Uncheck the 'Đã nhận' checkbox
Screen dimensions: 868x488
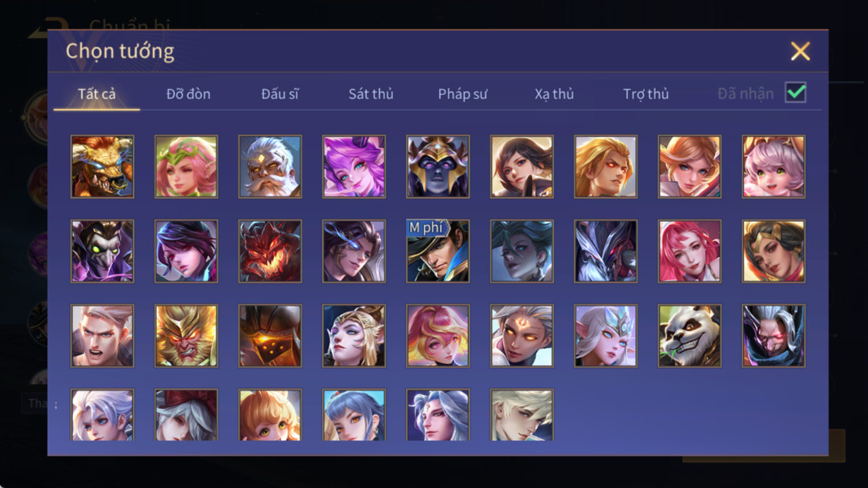[x=796, y=93]
